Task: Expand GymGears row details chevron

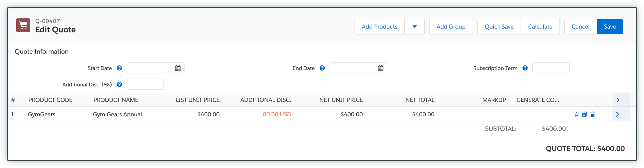Action: tap(618, 115)
